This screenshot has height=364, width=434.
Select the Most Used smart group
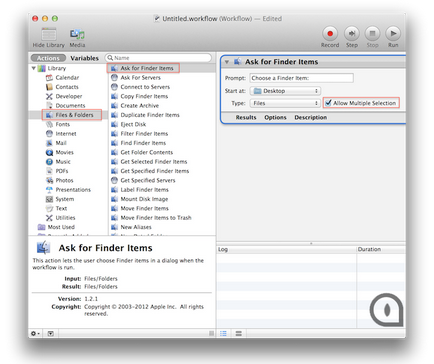pos(61,227)
